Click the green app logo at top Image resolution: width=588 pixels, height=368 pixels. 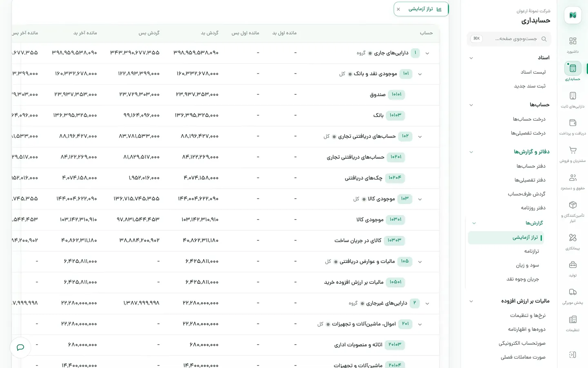click(572, 15)
